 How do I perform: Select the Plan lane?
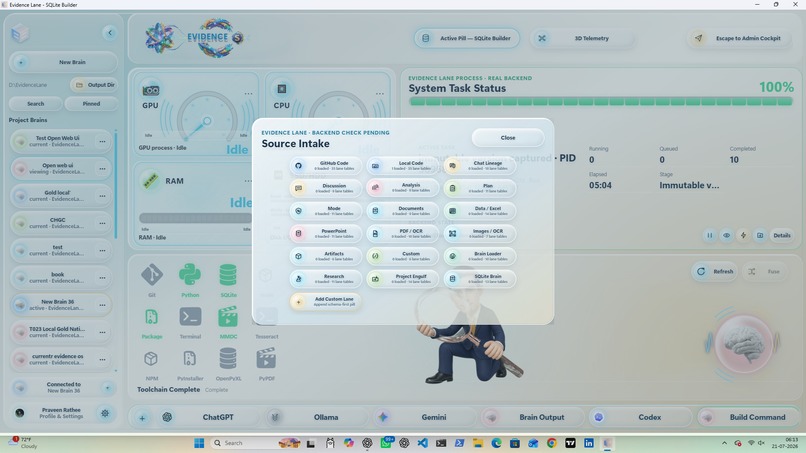pyautogui.click(x=480, y=188)
